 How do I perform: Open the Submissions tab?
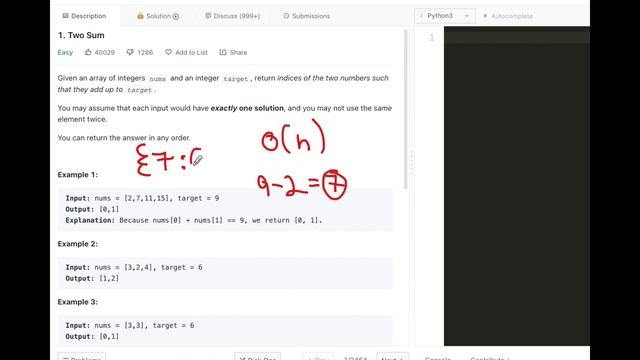[306, 16]
